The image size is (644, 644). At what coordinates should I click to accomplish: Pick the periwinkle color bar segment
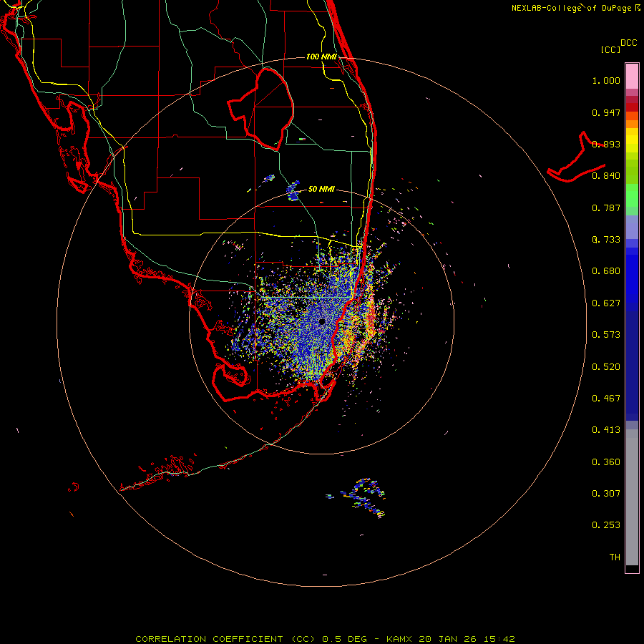(x=632, y=227)
